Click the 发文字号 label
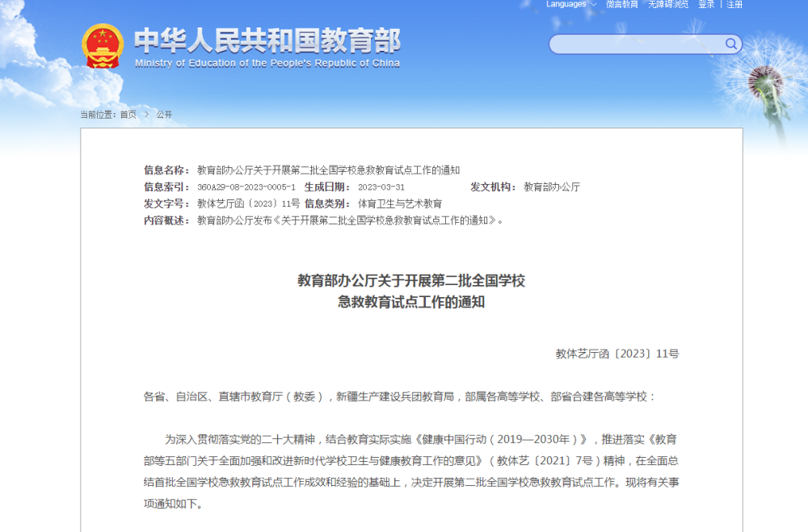Image resolution: width=808 pixels, height=532 pixels. [166, 204]
